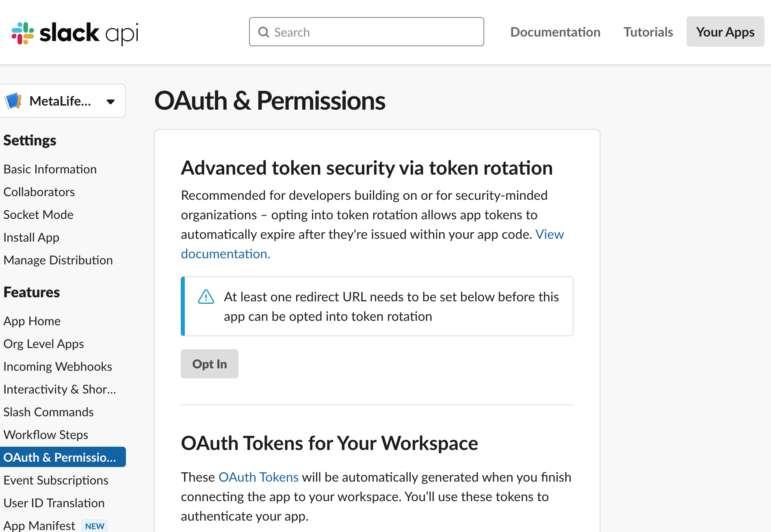Click the MetaLife app icon
This screenshot has width=771, height=532.
(x=13, y=101)
